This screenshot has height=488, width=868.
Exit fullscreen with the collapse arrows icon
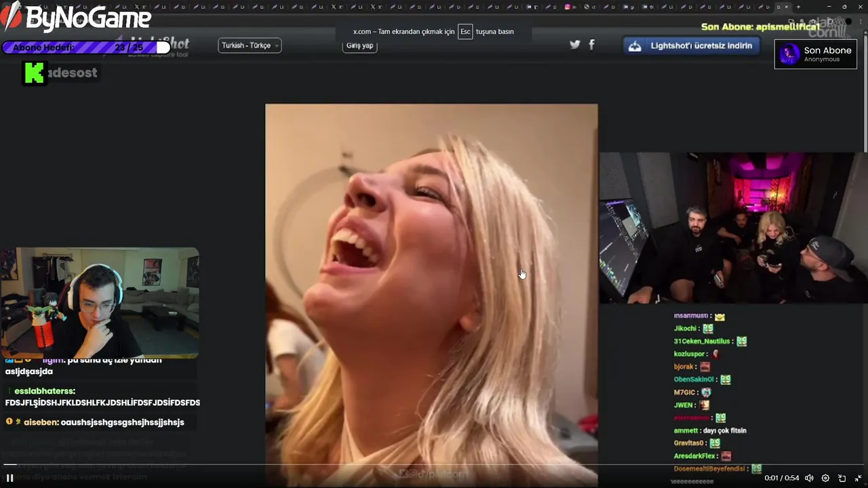point(858,478)
